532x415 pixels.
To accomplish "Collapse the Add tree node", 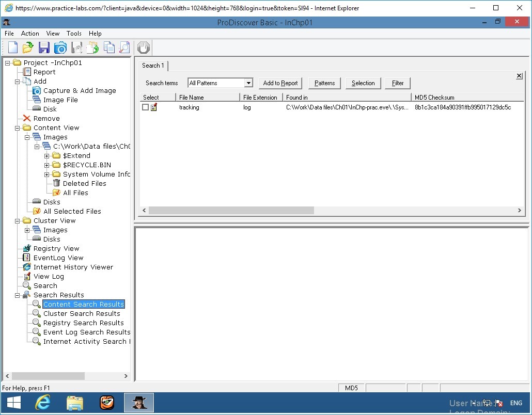I will pos(18,82).
